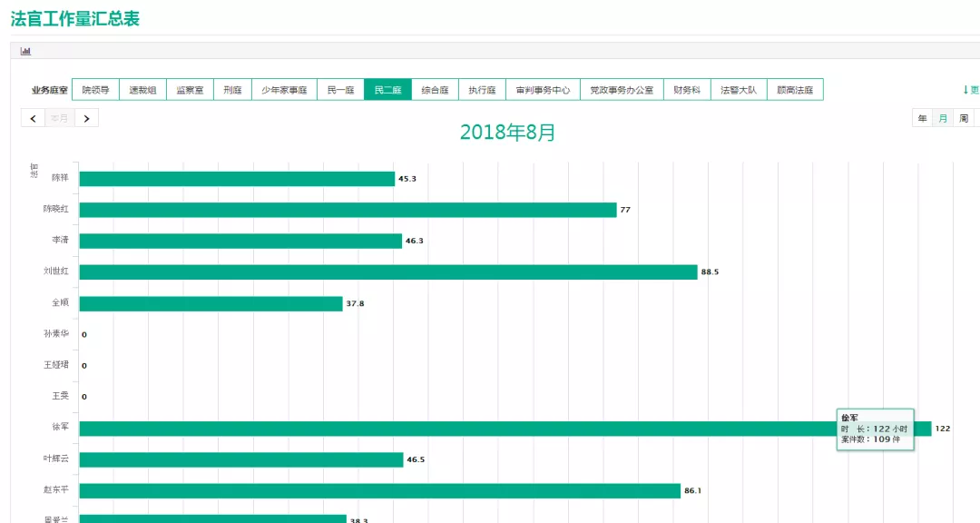Image resolution: width=980 pixels, height=523 pixels.
Task: Select the 刑庭 department tab
Action: pyautogui.click(x=232, y=90)
